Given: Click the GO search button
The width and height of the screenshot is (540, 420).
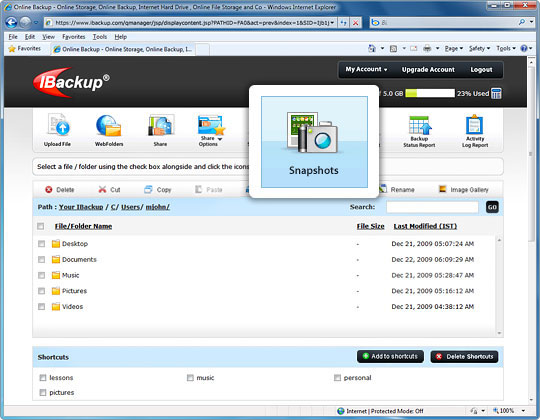Looking at the screenshot, I should (492, 207).
